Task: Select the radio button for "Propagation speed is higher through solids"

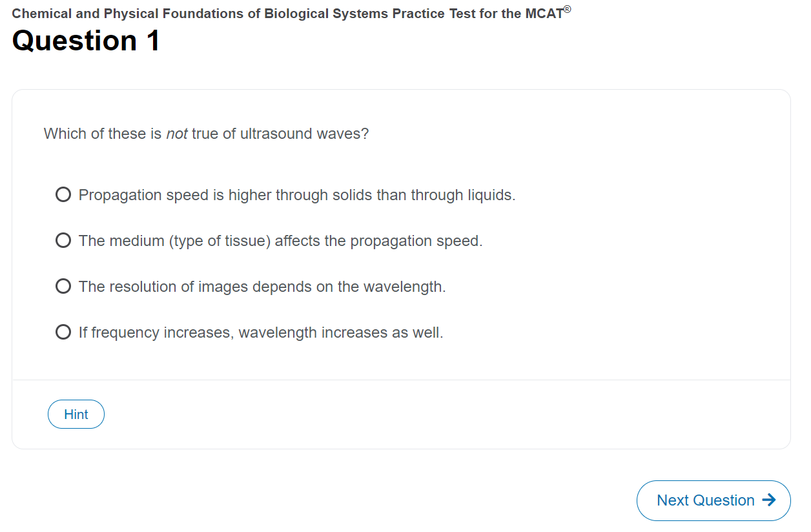Action: pyautogui.click(x=63, y=194)
